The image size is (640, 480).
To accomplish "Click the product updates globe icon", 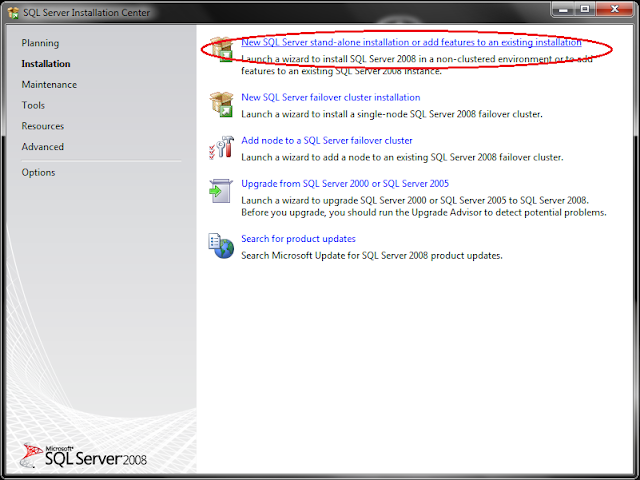I will click(x=221, y=246).
